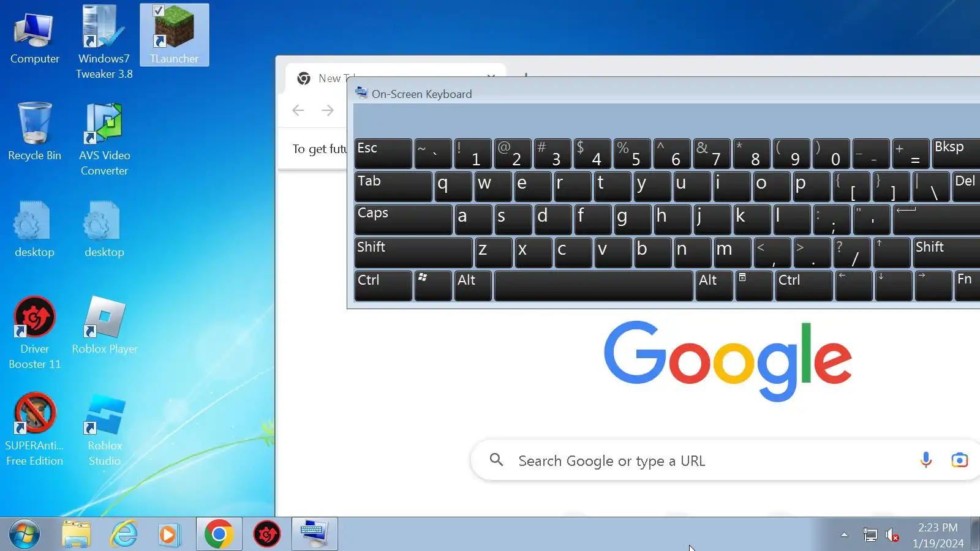Open Windows Media Player from taskbar

168,534
